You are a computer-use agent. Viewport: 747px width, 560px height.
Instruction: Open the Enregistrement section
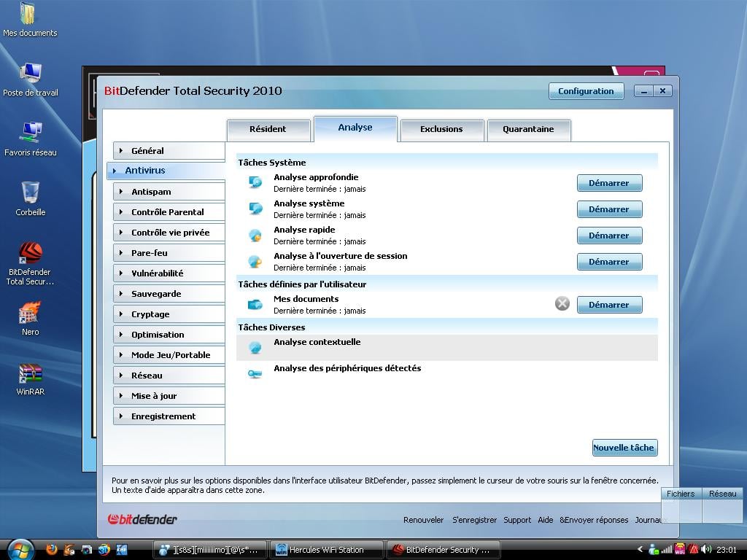pos(169,416)
